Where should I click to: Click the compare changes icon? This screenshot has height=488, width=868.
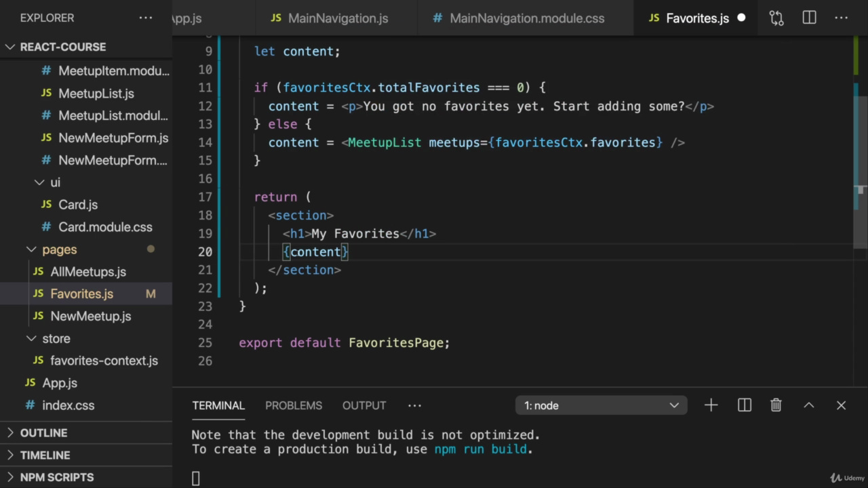point(776,18)
